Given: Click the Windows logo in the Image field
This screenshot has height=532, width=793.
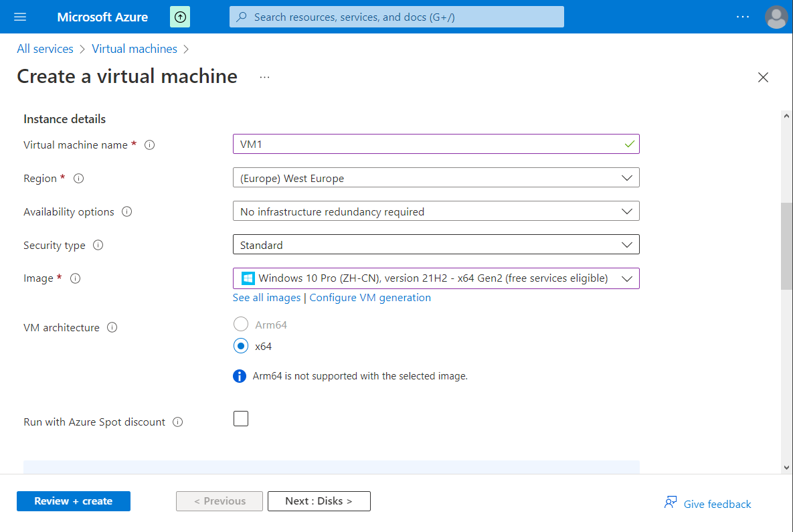Looking at the screenshot, I should (248, 278).
